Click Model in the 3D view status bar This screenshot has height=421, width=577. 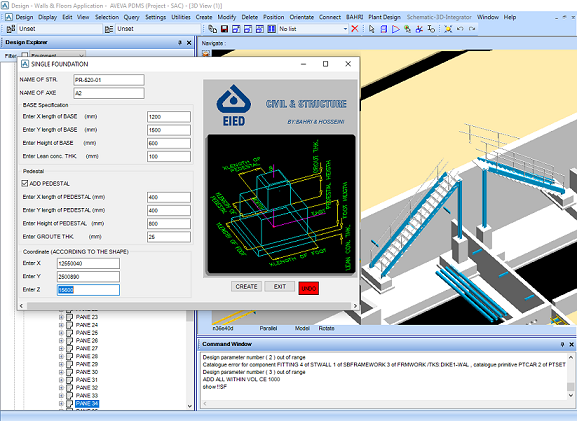(302, 328)
